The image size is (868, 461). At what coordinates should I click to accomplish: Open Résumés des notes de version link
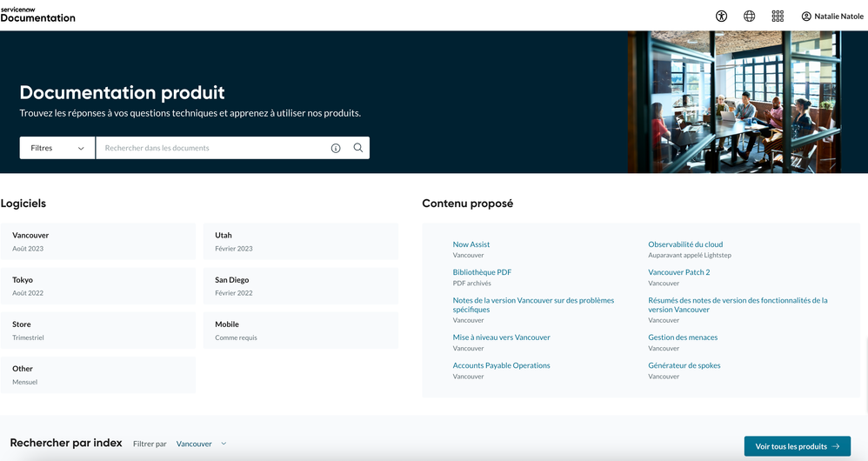(x=738, y=305)
